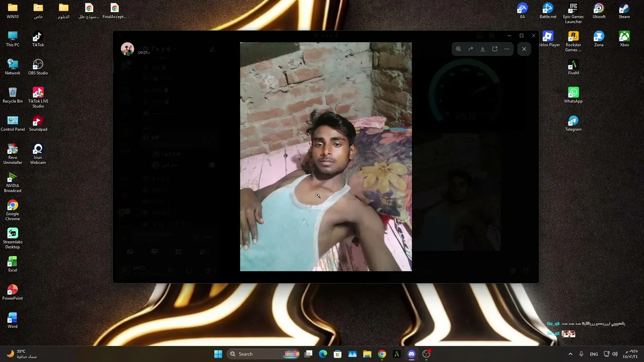Image resolution: width=644 pixels, height=362 pixels.
Task: Open File Explorer from the taskbar
Action: 367,354
